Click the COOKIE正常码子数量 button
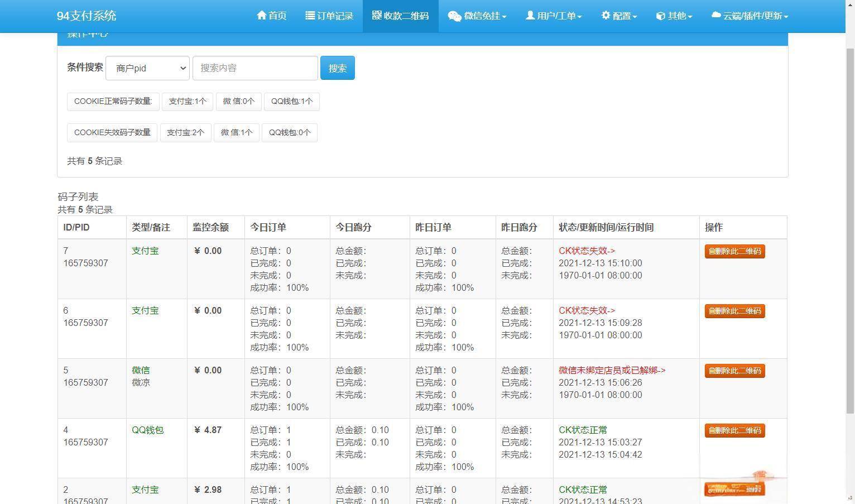 point(113,102)
